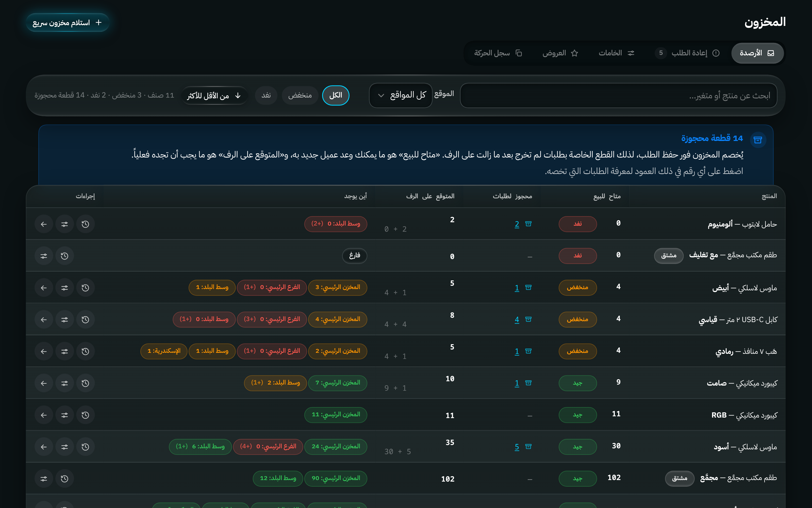This screenshot has height=508, width=812.
Task: Click استلام مخزون سريع button
Action: coord(68,23)
